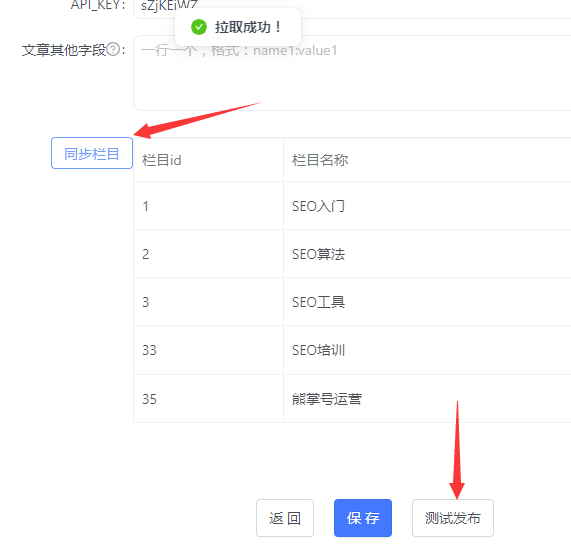Click the 同步栏目 sync button
This screenshot has width=571, height=553.
[x=92, y=153]
